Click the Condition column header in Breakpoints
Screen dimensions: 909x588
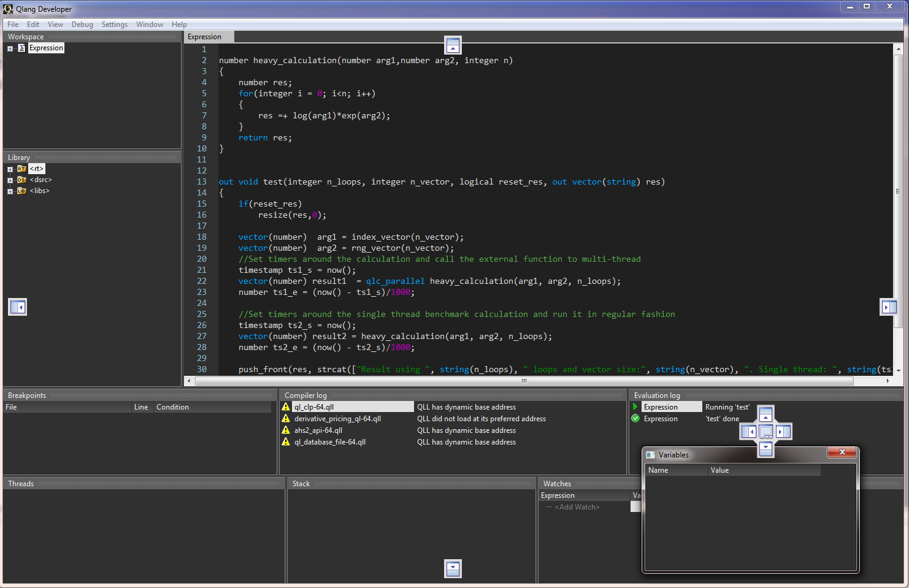[212, 407]
